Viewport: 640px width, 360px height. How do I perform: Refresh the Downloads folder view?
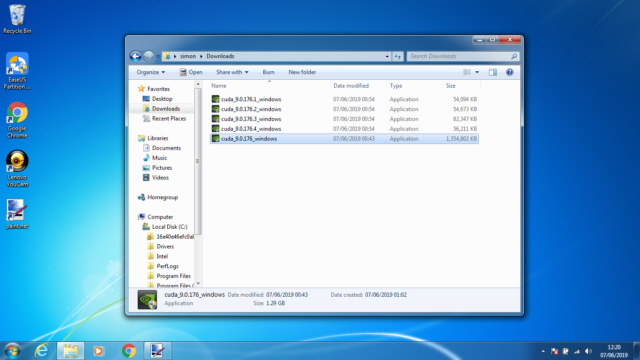tap(398, 56)
